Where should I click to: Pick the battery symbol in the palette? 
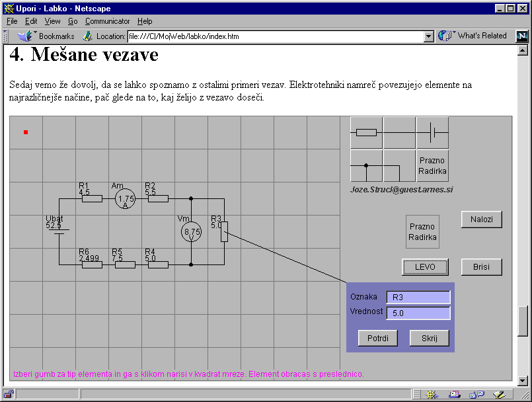pos(432,132)
